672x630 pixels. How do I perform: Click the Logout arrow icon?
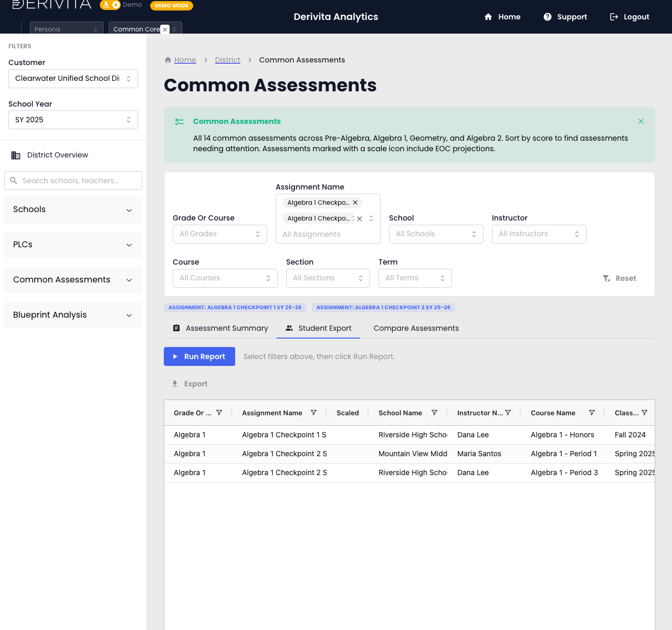point(614,17)
